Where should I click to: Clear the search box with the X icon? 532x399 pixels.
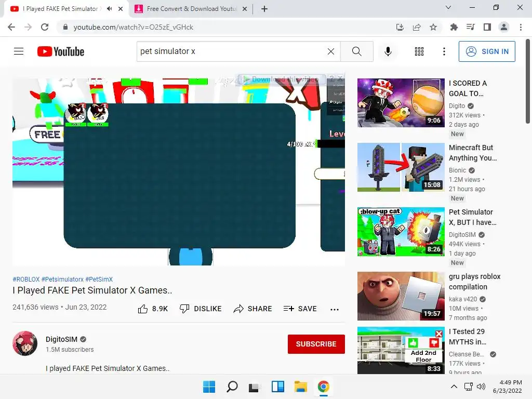pos(331,51)
